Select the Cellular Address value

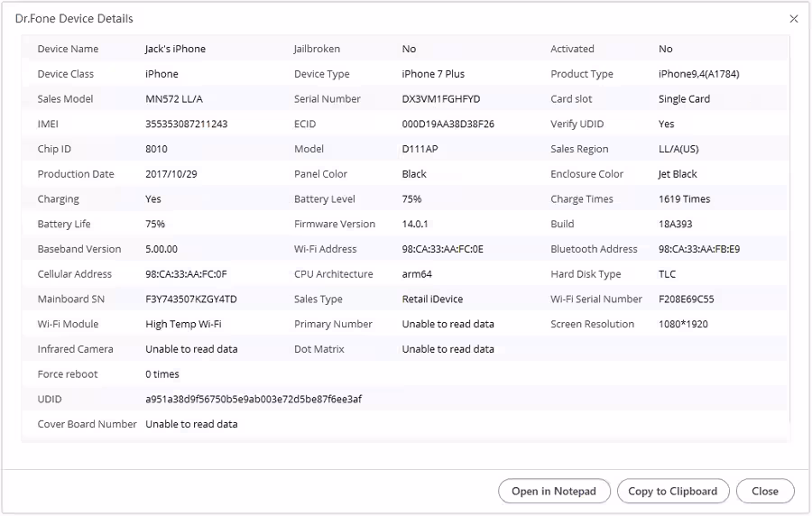pos(186,274)
